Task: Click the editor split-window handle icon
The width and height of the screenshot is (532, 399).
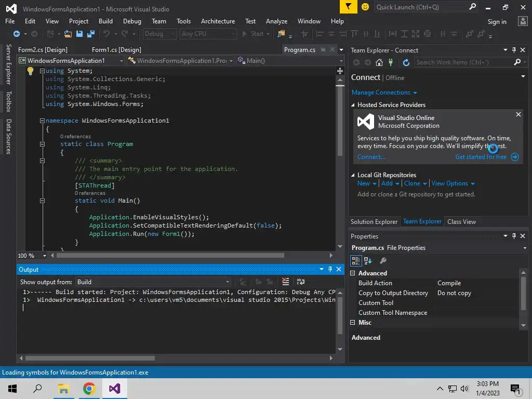Action: pyautogui.click(x=340, y=71)
